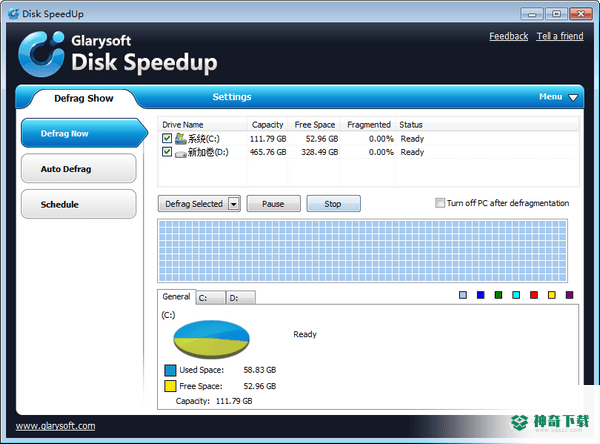
Task: Uncheck the C: drive checkbox
Action: coord(167,138)
